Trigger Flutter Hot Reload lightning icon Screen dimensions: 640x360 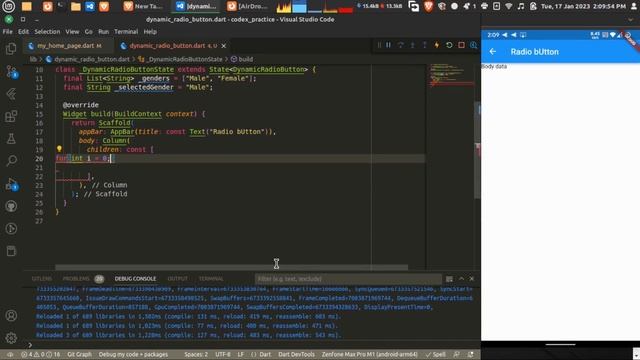click(x=437, y=45)
